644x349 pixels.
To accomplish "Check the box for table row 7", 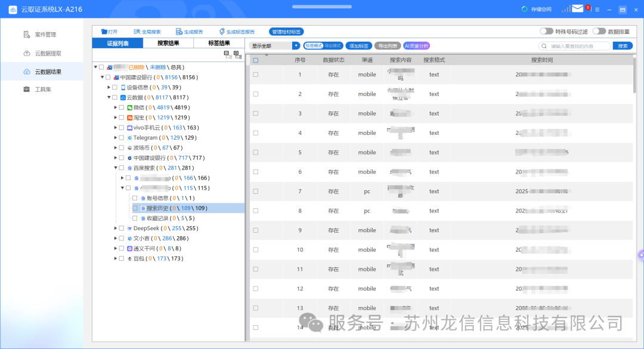I will [x=255, y=191].
